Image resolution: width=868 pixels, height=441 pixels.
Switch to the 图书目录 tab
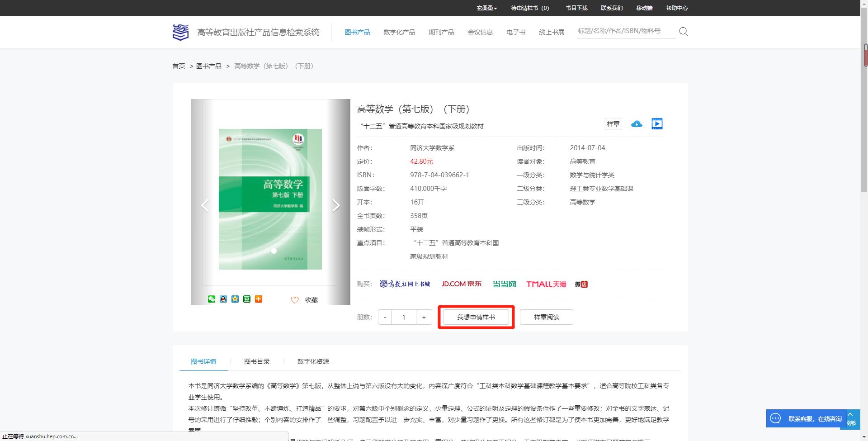click(257, 361)
